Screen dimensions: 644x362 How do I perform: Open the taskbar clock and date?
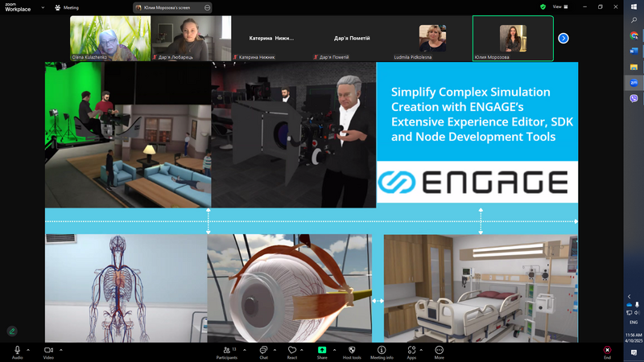click(x=634, y=338)
